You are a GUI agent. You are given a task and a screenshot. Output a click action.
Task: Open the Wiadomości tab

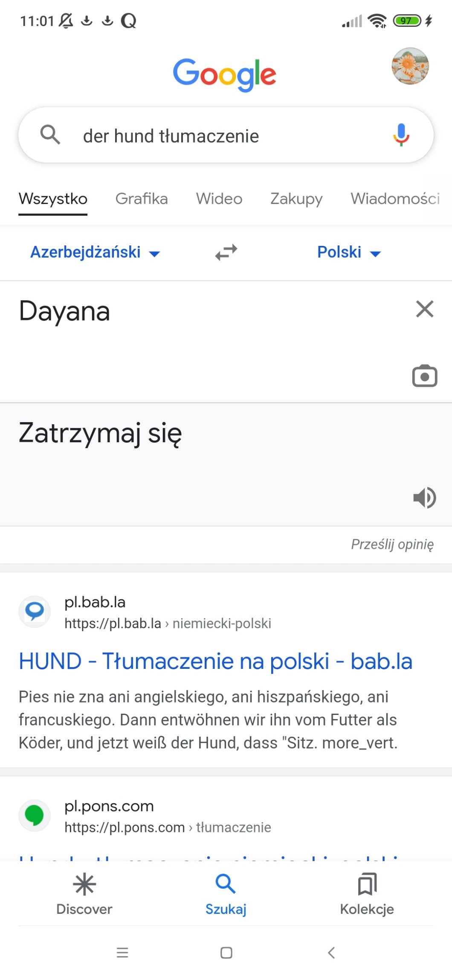pos(395,199)
